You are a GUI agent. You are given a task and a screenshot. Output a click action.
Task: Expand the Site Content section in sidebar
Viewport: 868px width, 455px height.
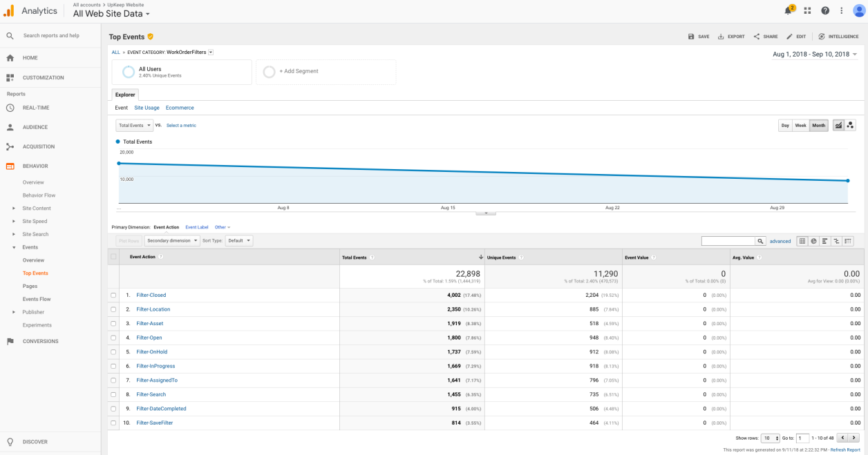tap(14, 209)
